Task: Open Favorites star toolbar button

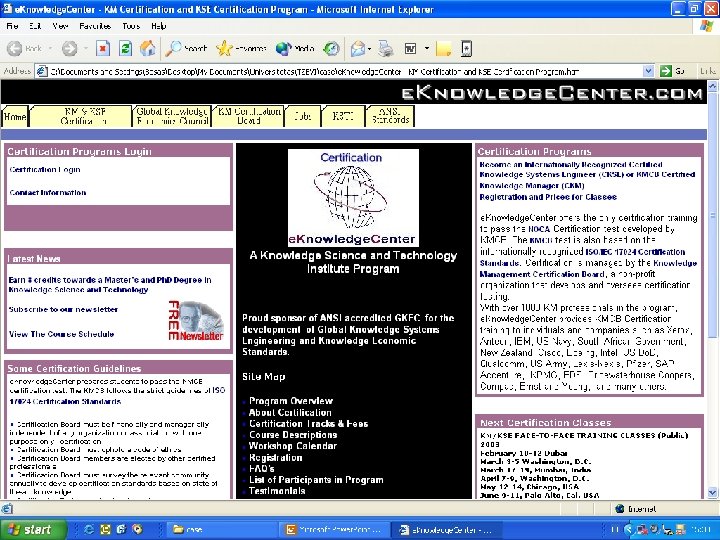Action: 241,48
